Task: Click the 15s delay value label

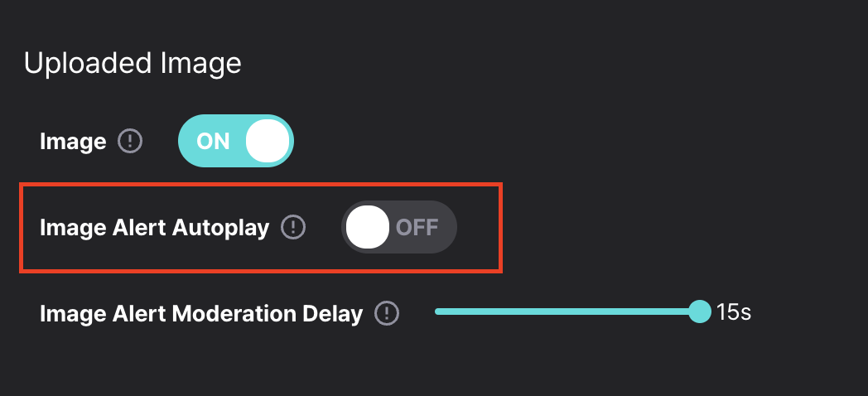Action: pos(734,312)
